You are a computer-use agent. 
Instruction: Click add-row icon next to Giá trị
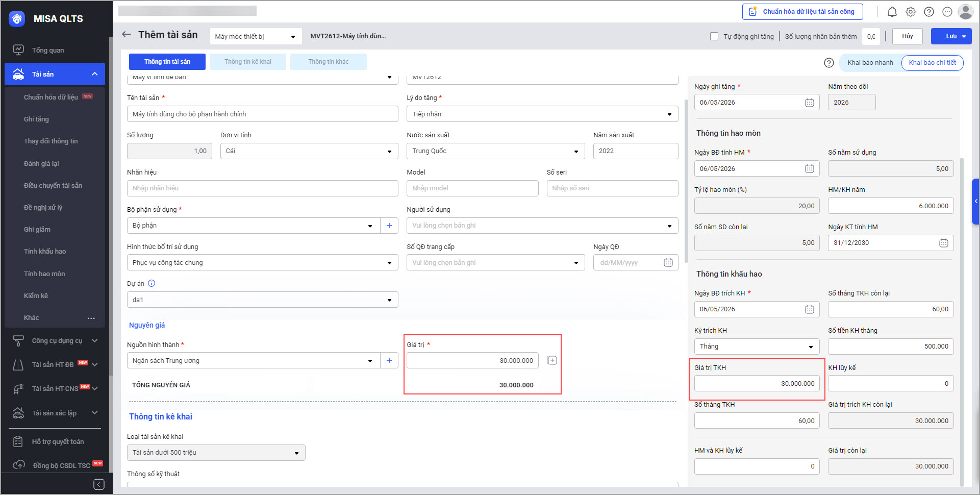[x=551, y=360]
